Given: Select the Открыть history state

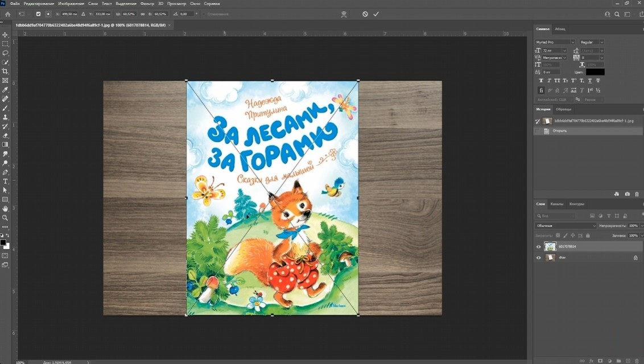Looking at the screenshot, I should [x=588, y=131].
